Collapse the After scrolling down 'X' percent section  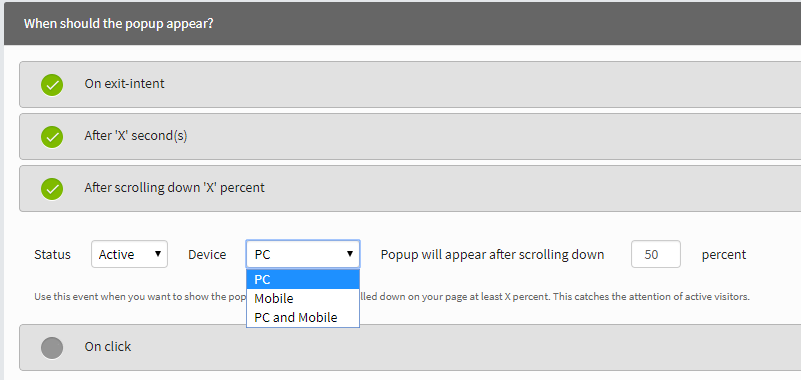[410, 188]
